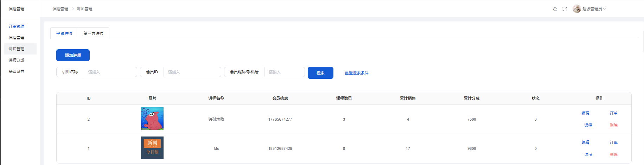644x165 pixels.
Task: Toggle fullscreen mode icon
Action: tap(565, 9)
